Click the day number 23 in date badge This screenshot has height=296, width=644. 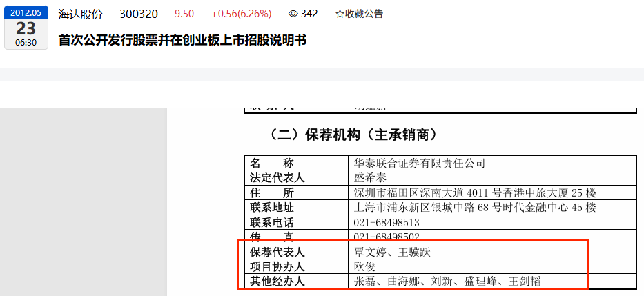pos(26,29)
